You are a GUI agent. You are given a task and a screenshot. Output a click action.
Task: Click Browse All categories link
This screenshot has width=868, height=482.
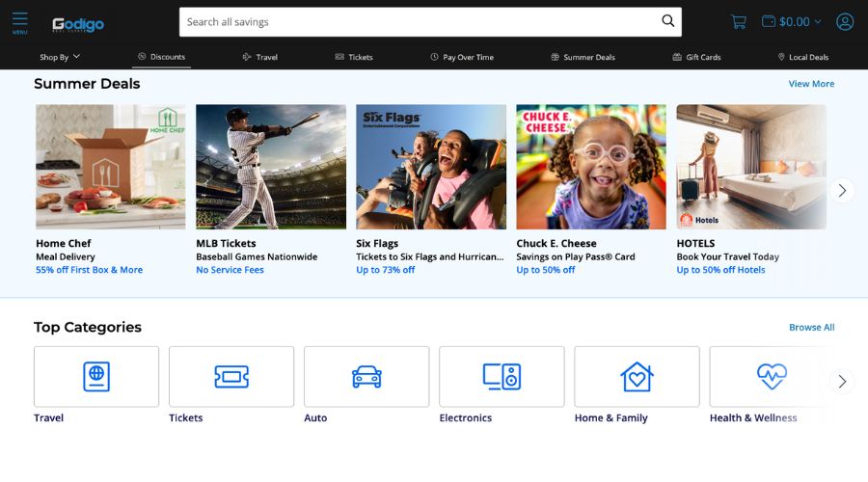click(x=811, y=327)
